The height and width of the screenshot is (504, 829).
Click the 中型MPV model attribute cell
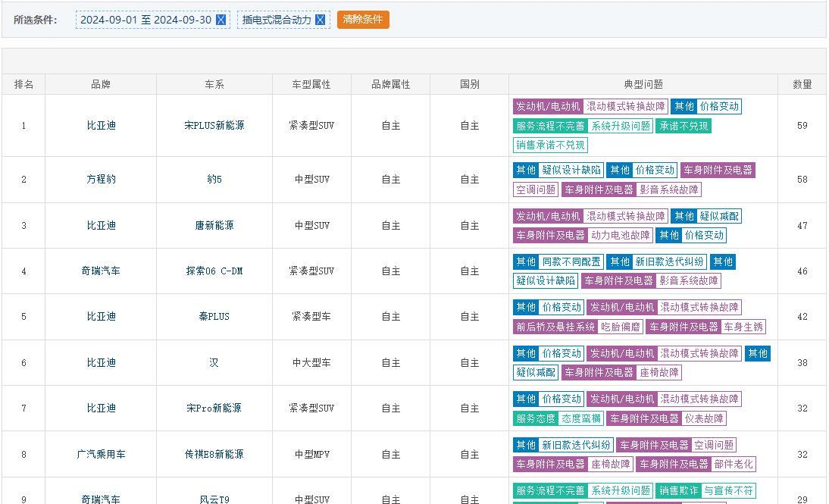[311, 454]
